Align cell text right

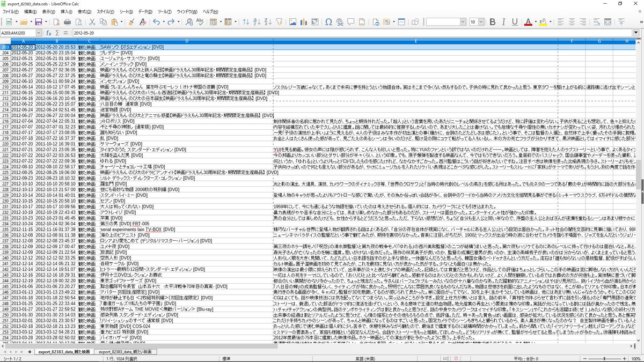point(583,22)
